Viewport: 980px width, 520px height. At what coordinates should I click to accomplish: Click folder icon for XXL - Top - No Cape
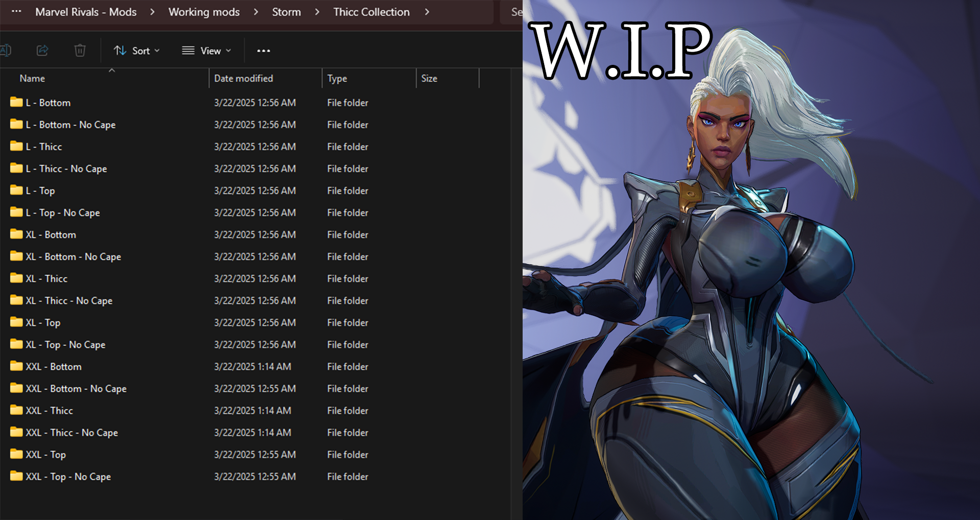(16, 475)
